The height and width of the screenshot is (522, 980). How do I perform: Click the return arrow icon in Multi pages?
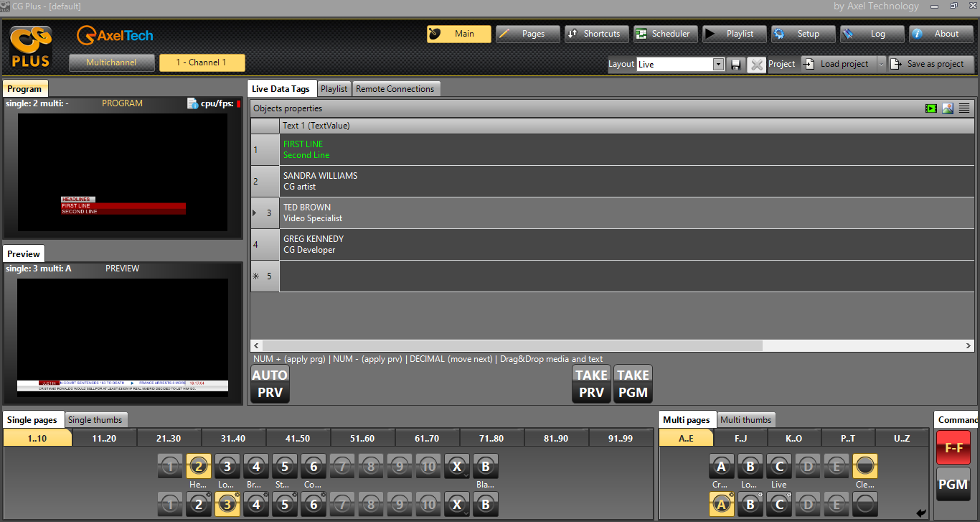[921, 513]
